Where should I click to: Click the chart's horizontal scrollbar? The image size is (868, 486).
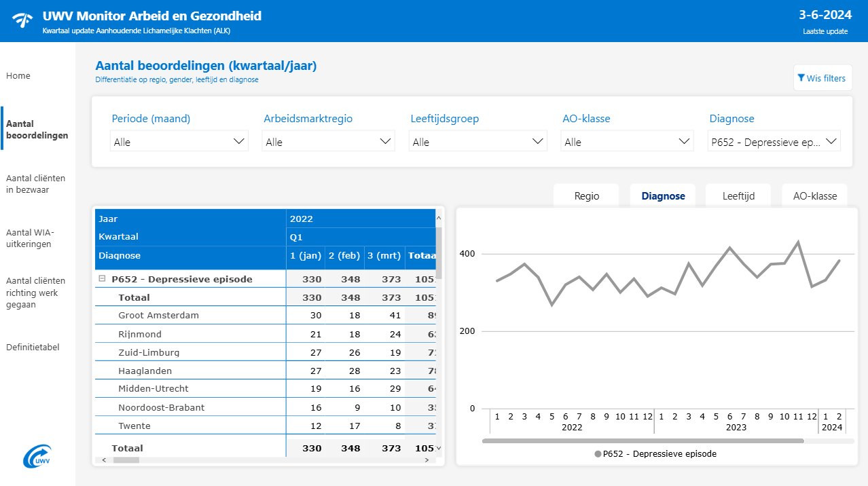coord(643,441)
